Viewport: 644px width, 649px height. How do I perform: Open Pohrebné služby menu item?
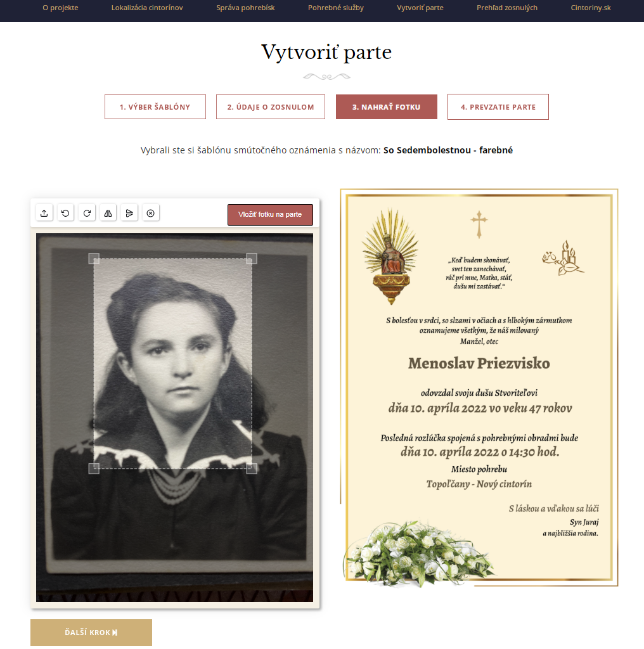336,8
